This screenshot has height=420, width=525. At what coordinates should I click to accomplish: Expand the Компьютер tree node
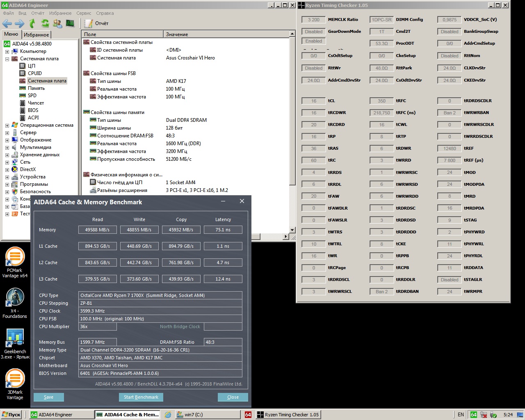(x=7, y=52)
